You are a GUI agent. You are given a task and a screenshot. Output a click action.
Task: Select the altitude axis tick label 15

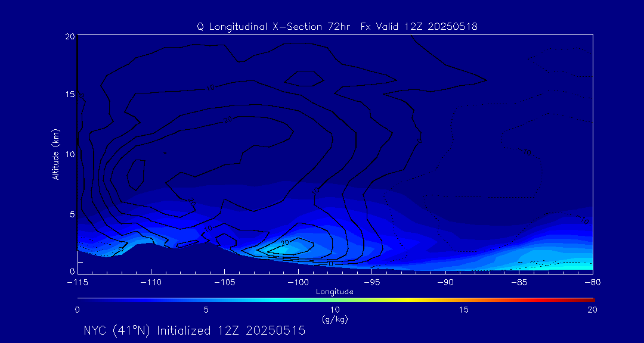click(x=69, y=95)
